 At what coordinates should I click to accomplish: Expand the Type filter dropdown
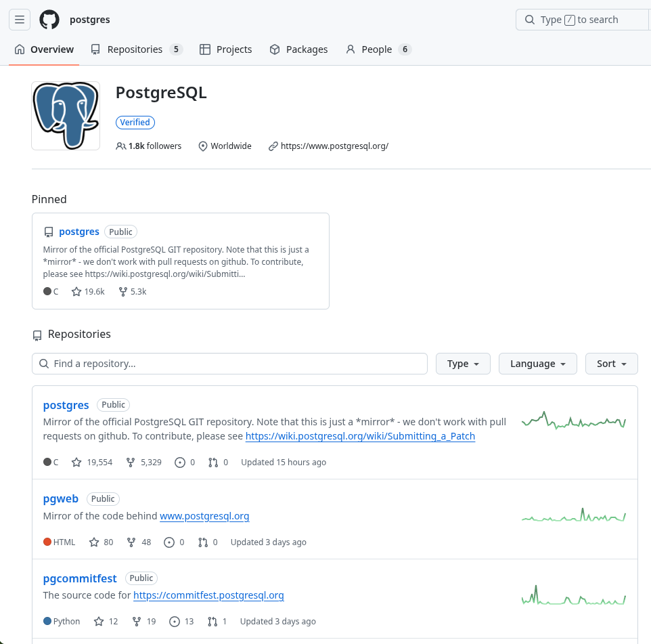(463, 364)
